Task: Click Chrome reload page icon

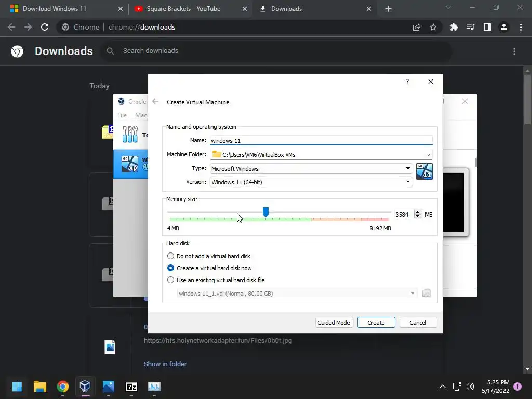Action: [45, 27]
